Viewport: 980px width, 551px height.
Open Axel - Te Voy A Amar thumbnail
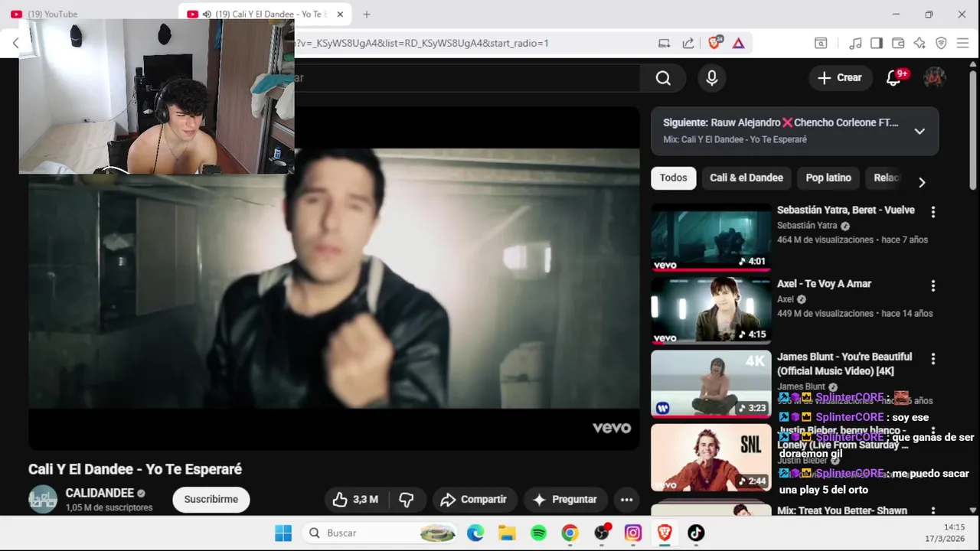711,310
